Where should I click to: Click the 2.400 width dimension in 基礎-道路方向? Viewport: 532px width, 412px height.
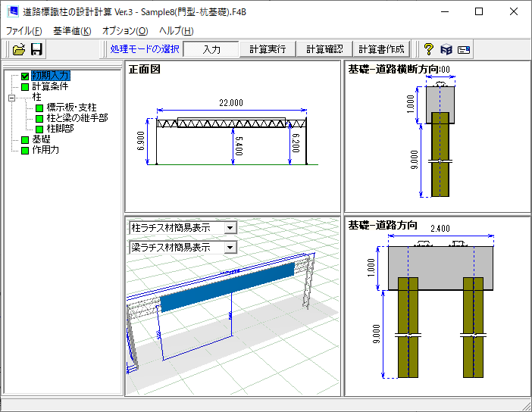click(x=440, y=229)
